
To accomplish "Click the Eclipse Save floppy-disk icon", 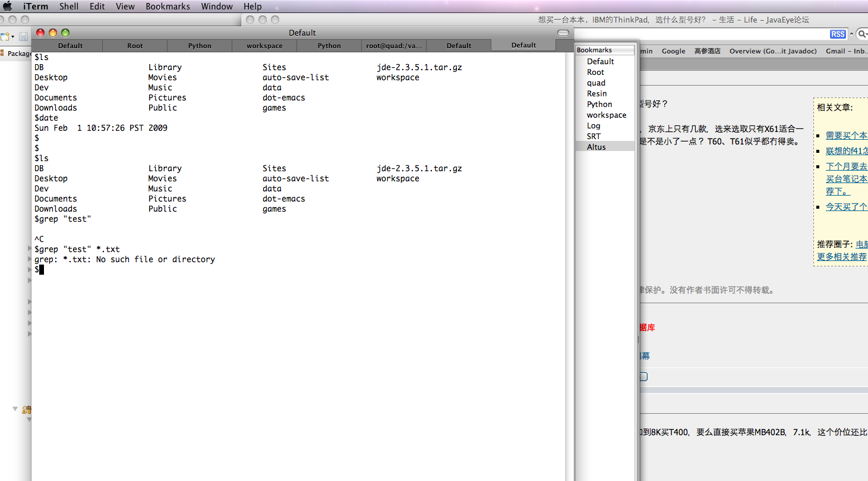I will point(24,37).
